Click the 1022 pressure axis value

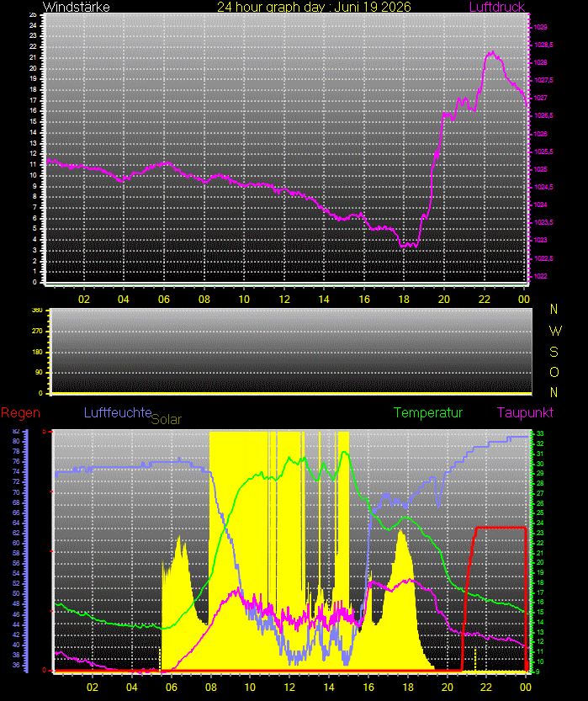pyautogui.click(x=540, y=276)
